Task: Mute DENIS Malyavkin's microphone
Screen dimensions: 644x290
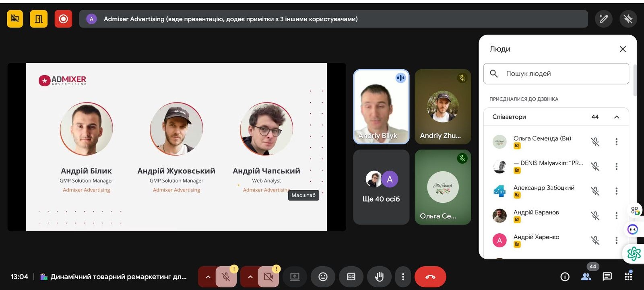Action: (x=595, y=166)
